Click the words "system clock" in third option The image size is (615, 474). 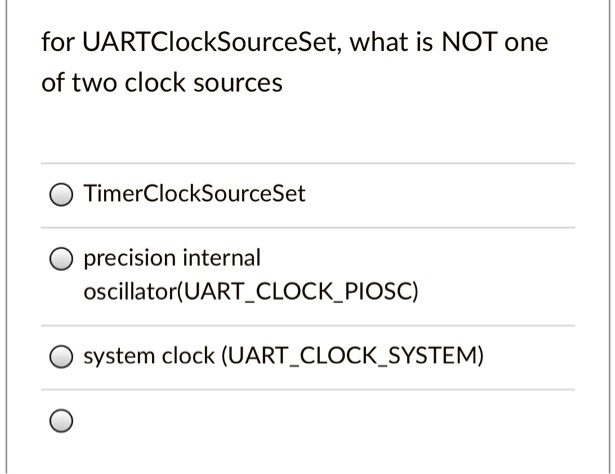click(149, 356)
